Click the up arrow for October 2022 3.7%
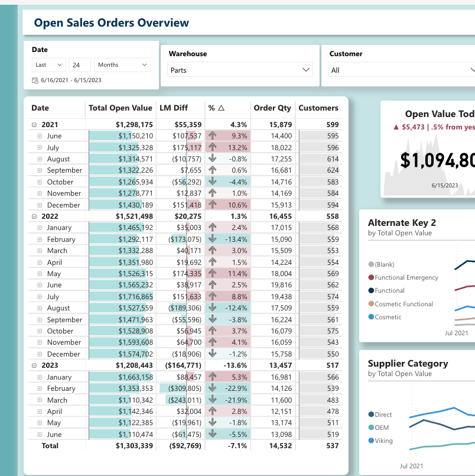This screenshot has width=475, height=476. [x=213, y=331]
